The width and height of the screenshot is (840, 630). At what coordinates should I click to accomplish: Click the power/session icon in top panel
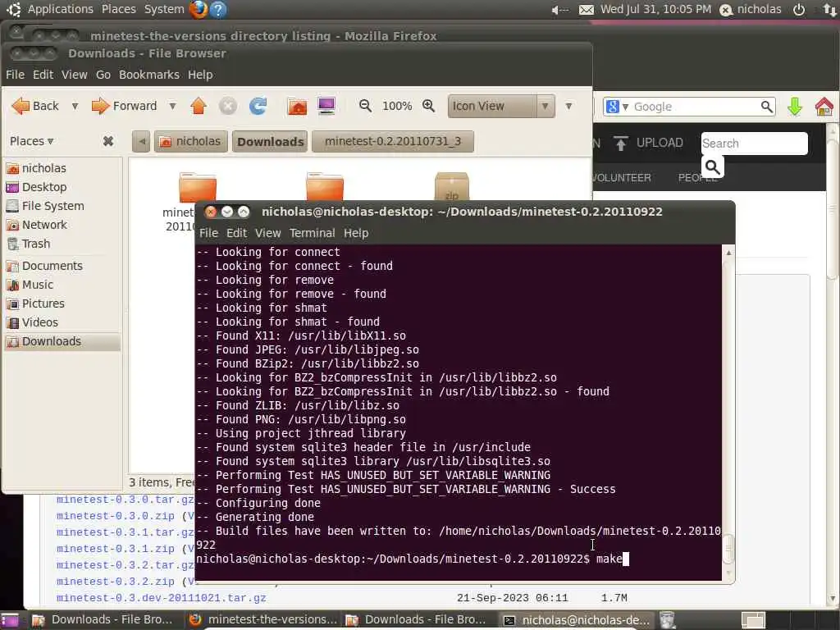pyautogui.click(x=799, y=9)
